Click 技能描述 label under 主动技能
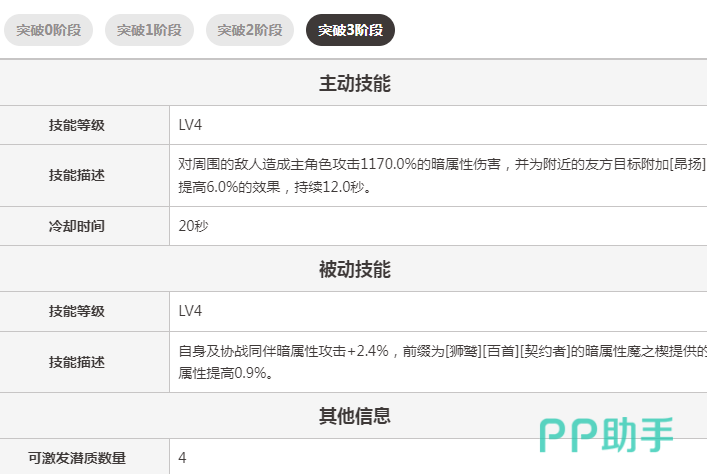The height and width of the screenshot is (474, 707). click(x=77, y=175)
